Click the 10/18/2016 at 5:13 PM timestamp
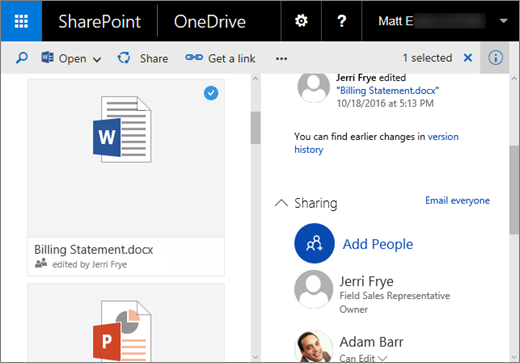The image size is (520, 363). (x=385, y=103)
